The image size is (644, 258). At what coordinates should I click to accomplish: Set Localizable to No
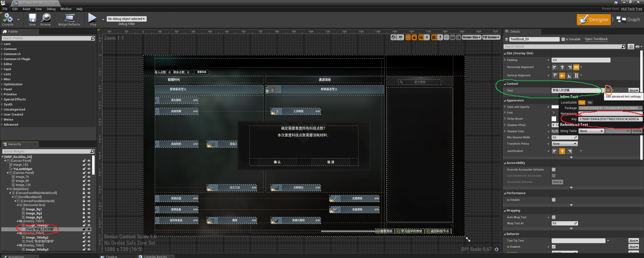point(590,103)
